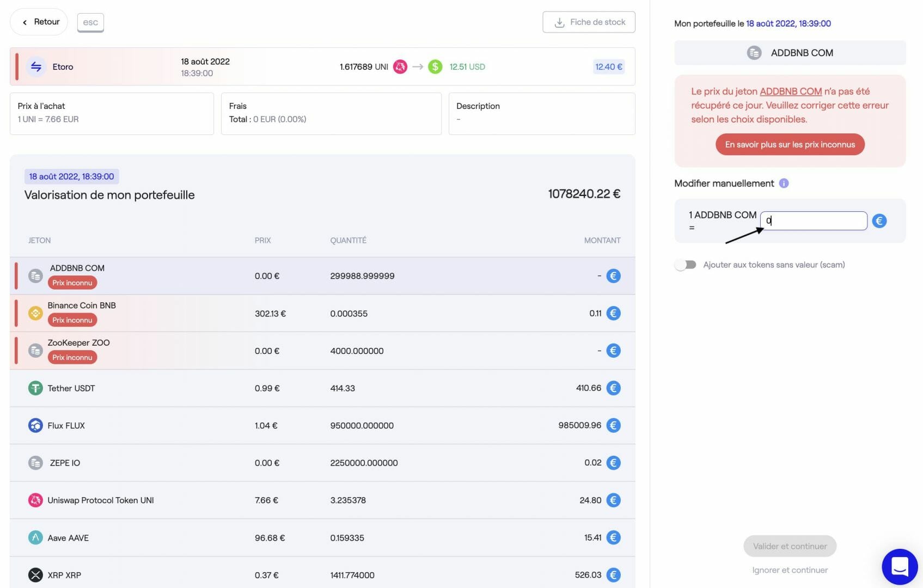The height and width of the screenshot is (588, 923).
Task: Click the euro icon on Tether USDT row
Action: 614,388
